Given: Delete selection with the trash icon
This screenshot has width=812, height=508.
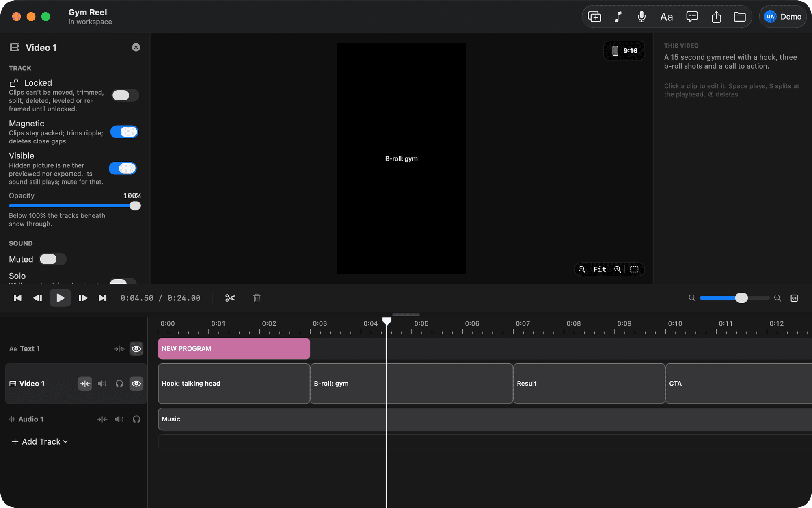Looking at the screenshot, I should click(x=257, y=298).
